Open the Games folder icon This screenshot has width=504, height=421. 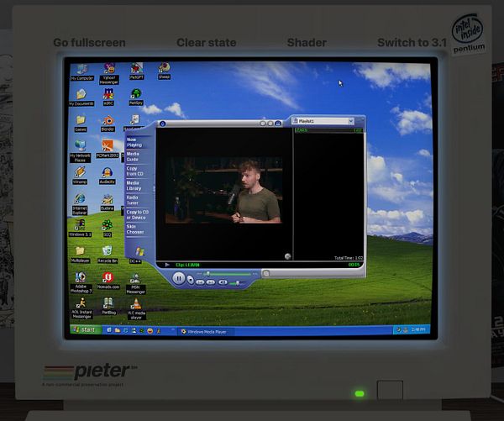(x=81, y=124)
